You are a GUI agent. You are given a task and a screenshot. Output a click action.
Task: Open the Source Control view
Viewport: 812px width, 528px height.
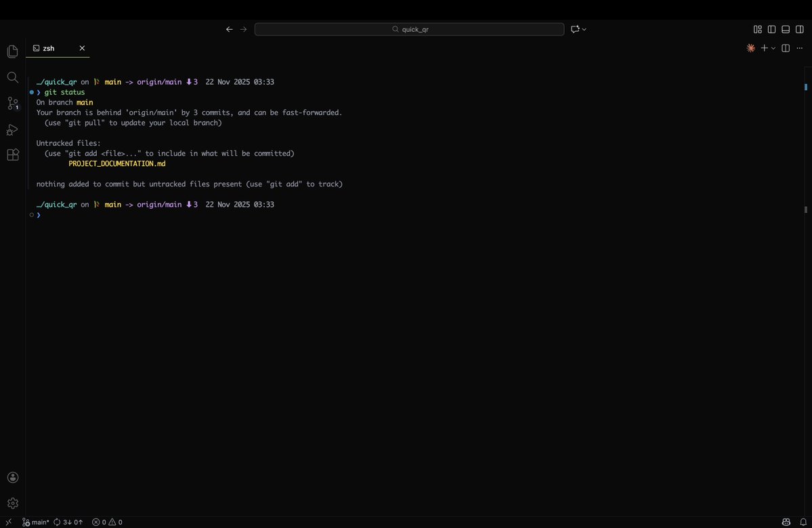click(12, 103)
